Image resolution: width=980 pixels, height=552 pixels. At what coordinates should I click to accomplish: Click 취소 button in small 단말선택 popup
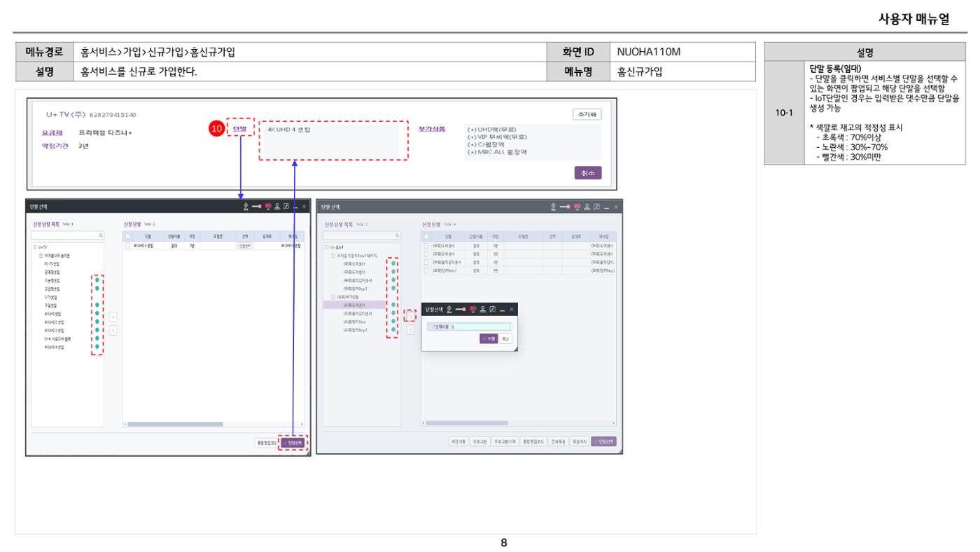tap(505, 338)
